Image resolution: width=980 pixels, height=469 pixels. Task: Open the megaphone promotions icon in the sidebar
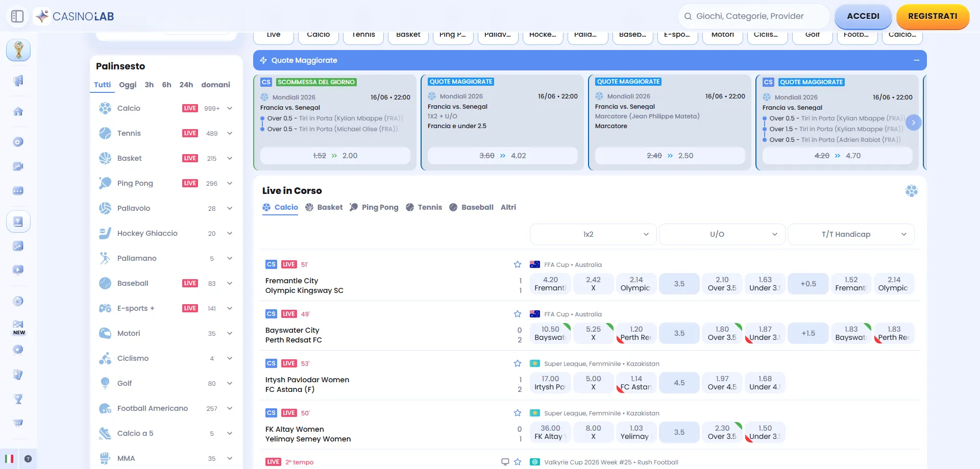tap(18, 81)
